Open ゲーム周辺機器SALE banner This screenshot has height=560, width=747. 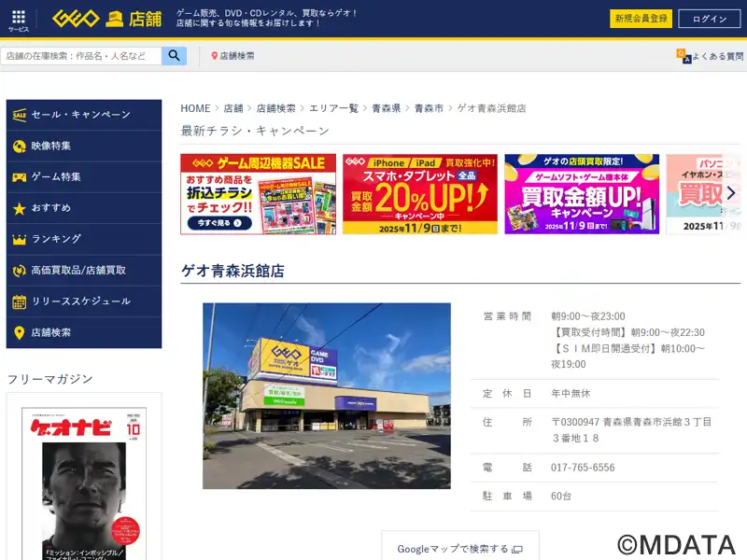[x=259, y=194]
